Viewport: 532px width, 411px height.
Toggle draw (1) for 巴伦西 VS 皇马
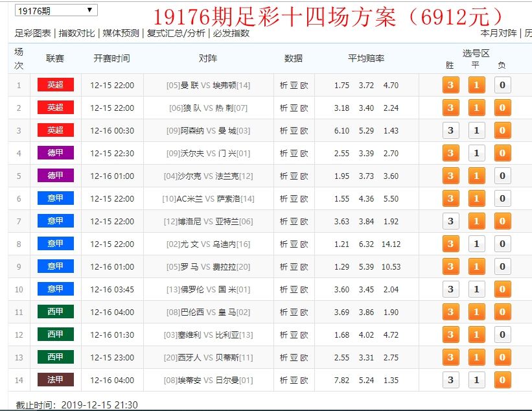(476, 312)
